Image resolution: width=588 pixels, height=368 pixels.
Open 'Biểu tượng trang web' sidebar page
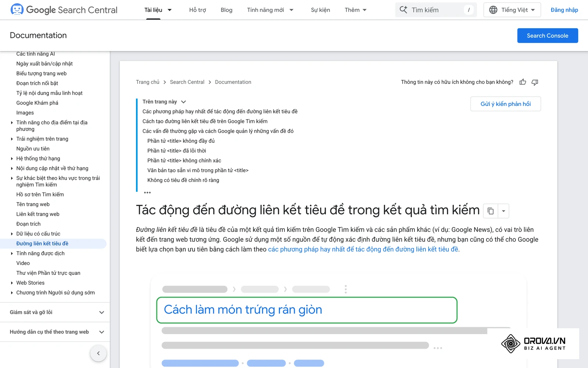pyautogui.click(x=42, y=74)
